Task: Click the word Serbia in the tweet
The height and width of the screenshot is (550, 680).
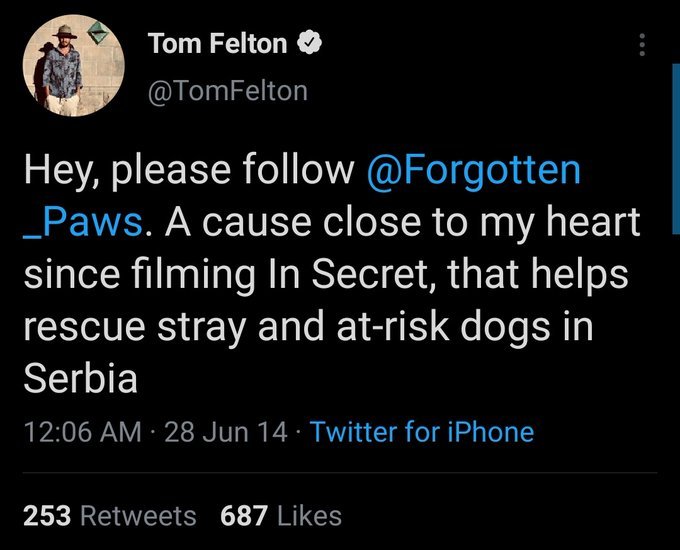Action: [x=79, y=379]
